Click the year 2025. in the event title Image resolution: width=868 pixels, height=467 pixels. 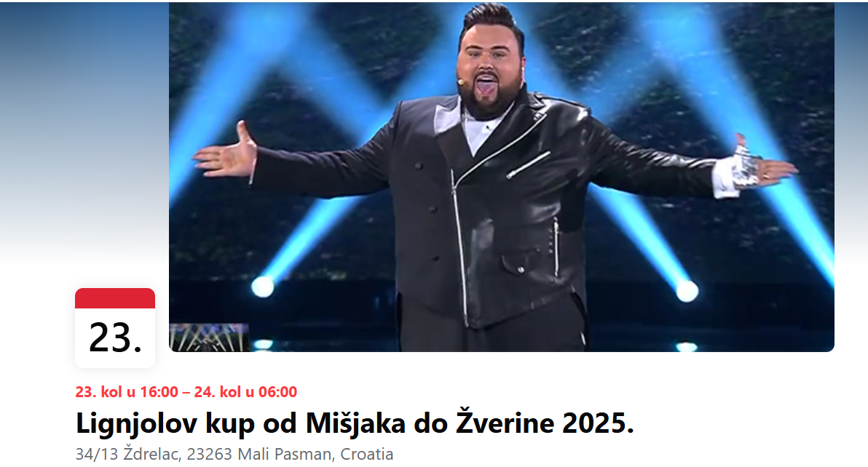[x=598, y=423]
